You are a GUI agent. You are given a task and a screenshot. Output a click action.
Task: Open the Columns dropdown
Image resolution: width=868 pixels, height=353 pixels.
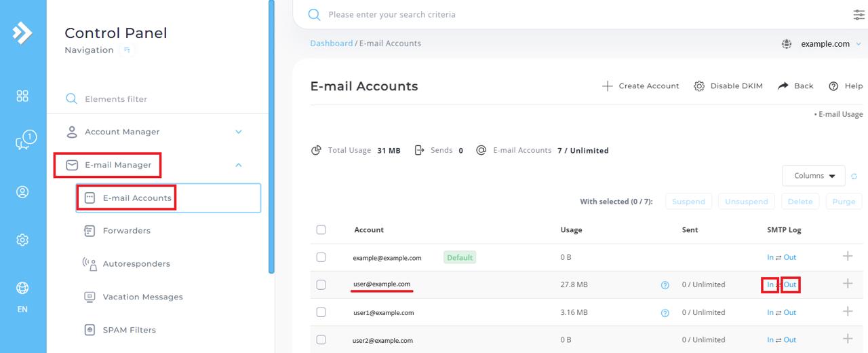click(x=813, y=176)
